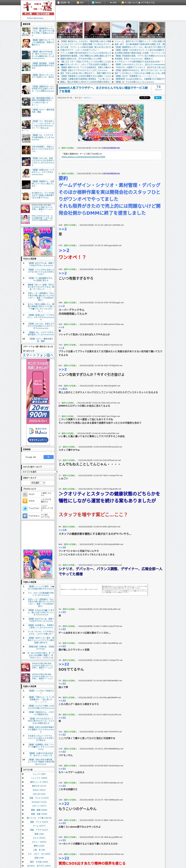Image resolution: width=186 pixels, height=868 pixels.
Task: Open 聞いてくれ チラ裏 (19176) category
Action: 39,818
